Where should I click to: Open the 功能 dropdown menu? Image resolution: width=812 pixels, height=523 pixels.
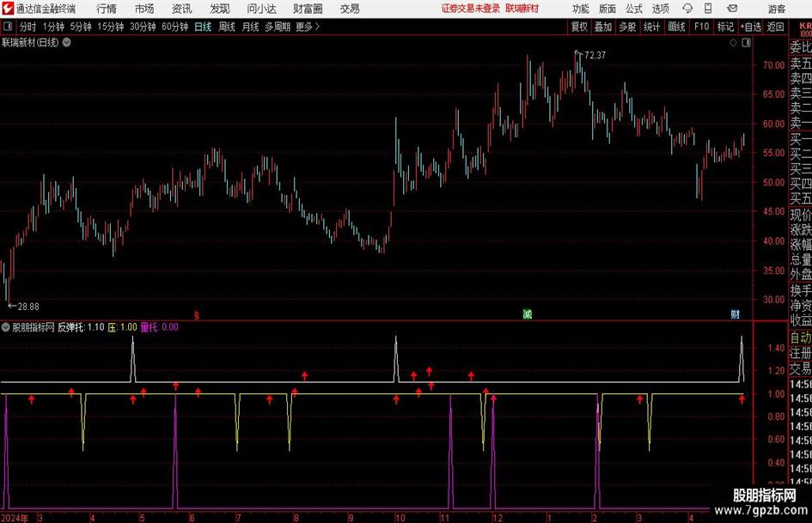(x=581, y=9)
